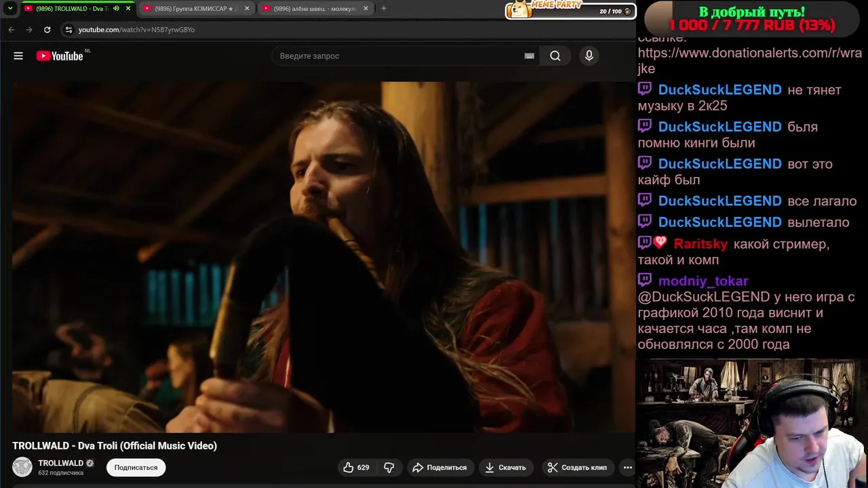This screenshot has height=488, width=868.
Task: Go back in browser history
Action: coord(12,30)
